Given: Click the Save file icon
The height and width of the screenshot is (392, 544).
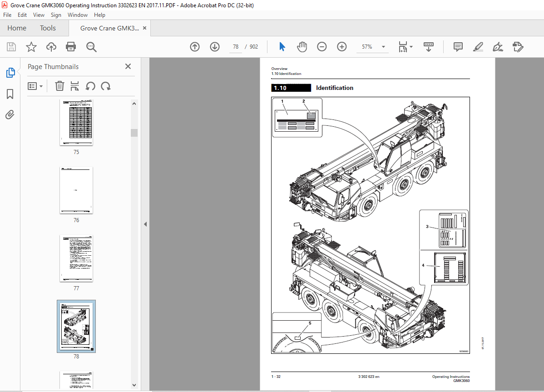Looking at the screenshot, I should 11,47.
